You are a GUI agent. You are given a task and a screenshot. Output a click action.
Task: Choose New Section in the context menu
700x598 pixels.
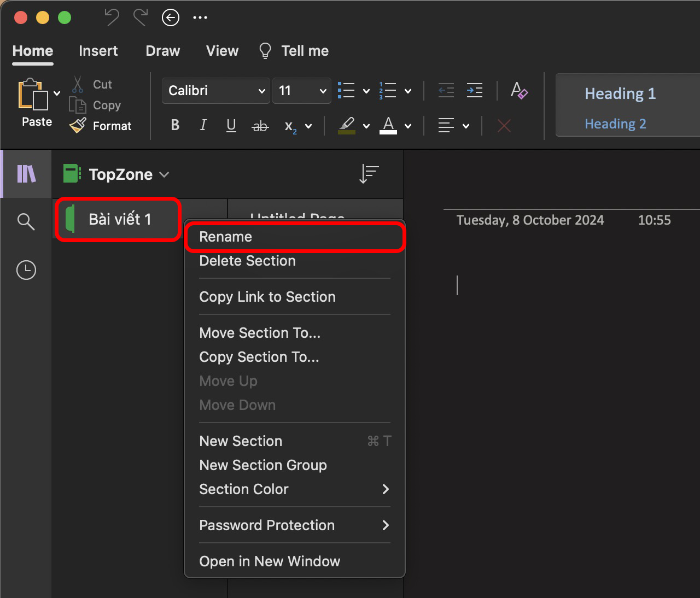(x=295, y=441)
